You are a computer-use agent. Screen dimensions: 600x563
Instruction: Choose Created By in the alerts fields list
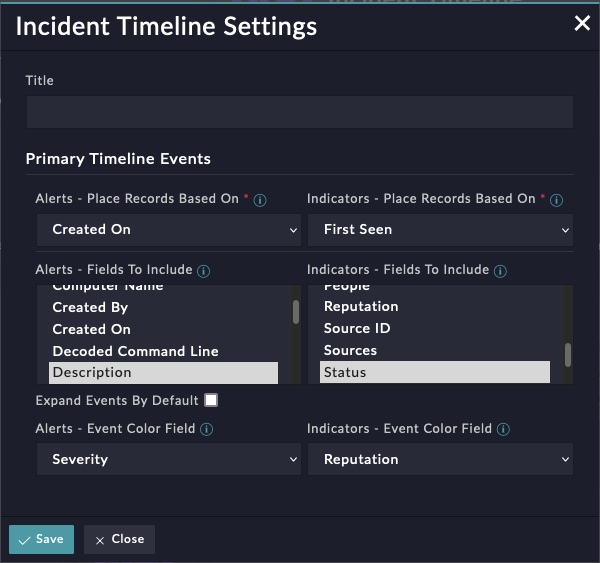pos(90,308)
